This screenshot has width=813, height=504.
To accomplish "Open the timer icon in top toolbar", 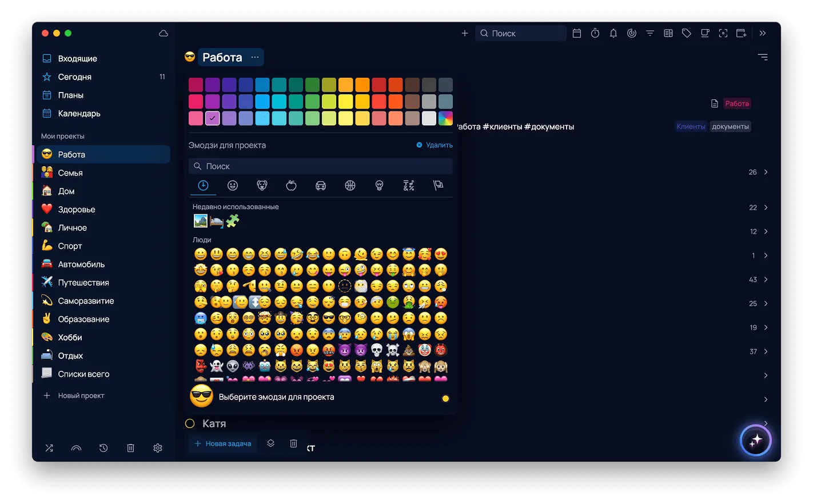I will 595,33.
